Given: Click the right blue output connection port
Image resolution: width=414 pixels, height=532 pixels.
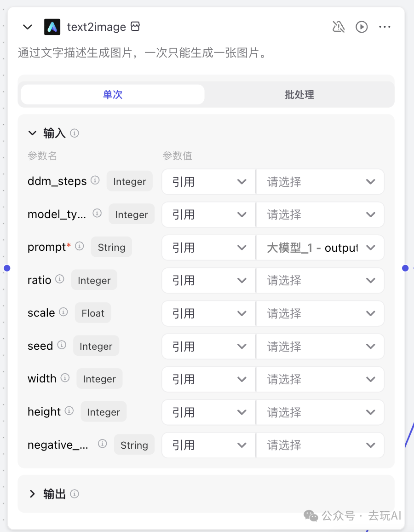Looking at the screenshot, I should click(405, 268).
